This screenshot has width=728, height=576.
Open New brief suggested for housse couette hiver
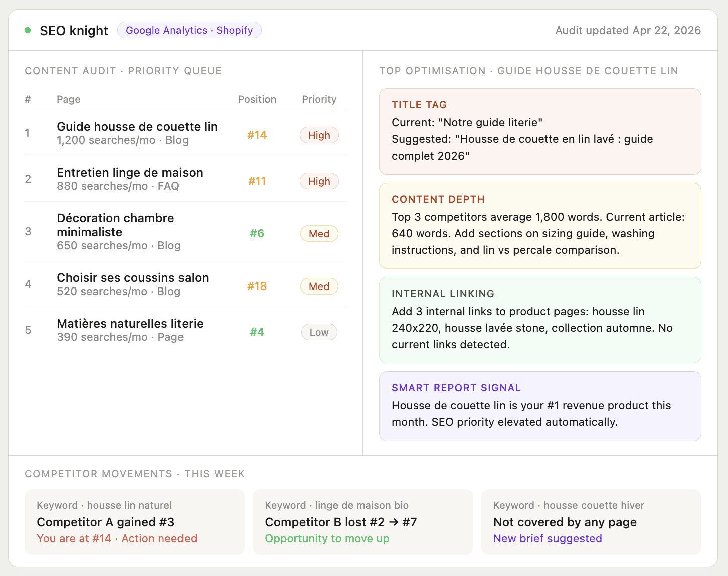(548, 538)
